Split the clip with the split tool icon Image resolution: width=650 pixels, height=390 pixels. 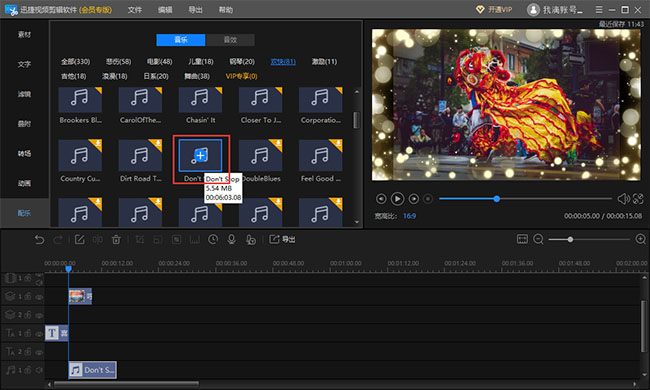(x=98, y=240)
